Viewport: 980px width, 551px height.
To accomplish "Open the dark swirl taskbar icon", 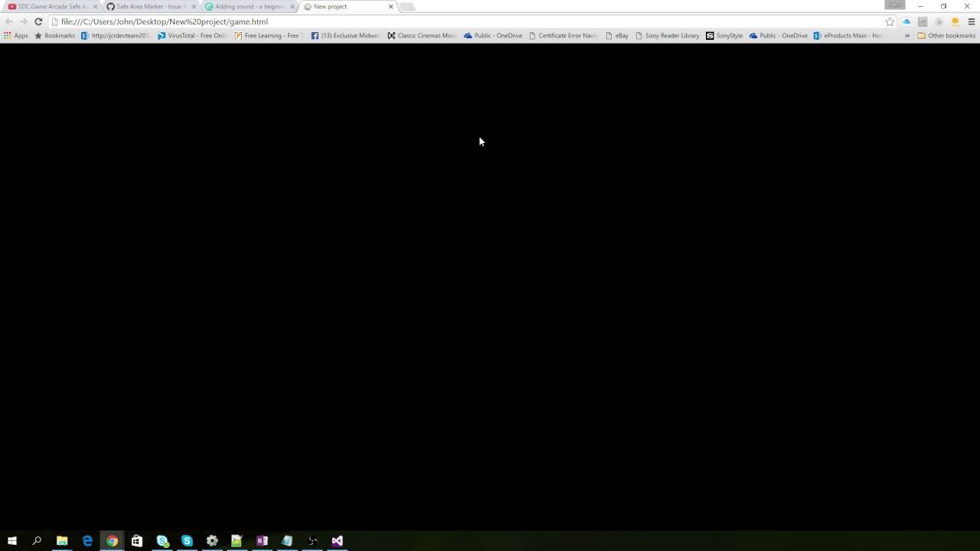I will click(312, 540).
